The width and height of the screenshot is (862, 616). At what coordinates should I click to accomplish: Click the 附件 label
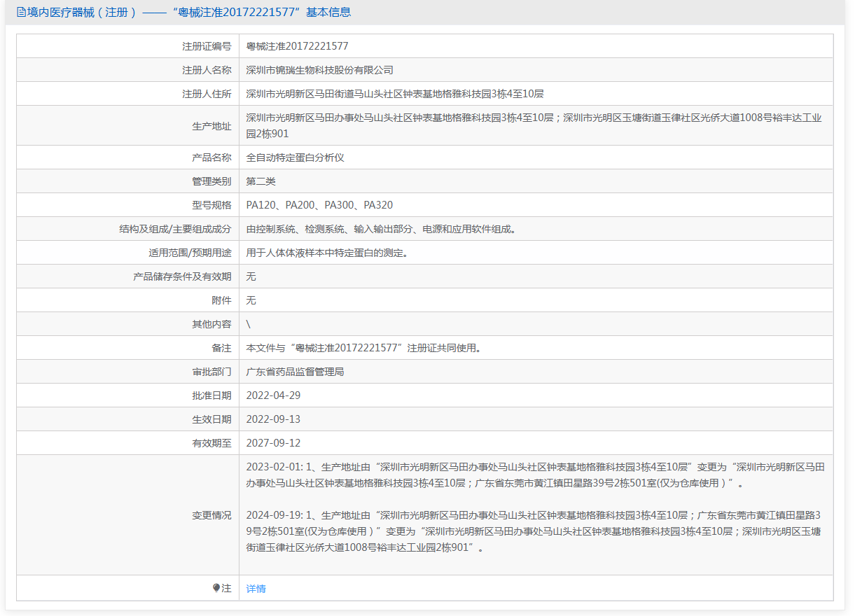[221, 300]
